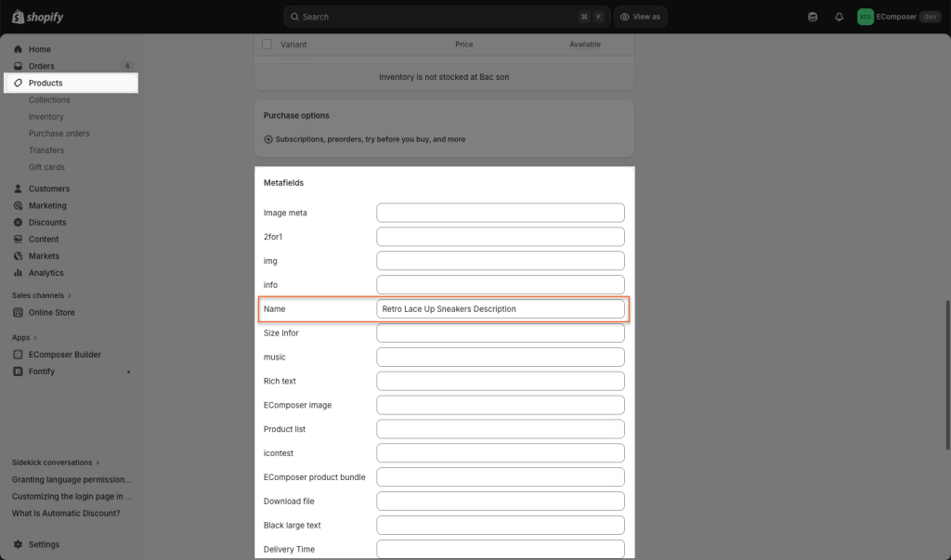This screenshot has height=560, width=951.
Task: Click the Home icon in sidebar
Action: 19,49
